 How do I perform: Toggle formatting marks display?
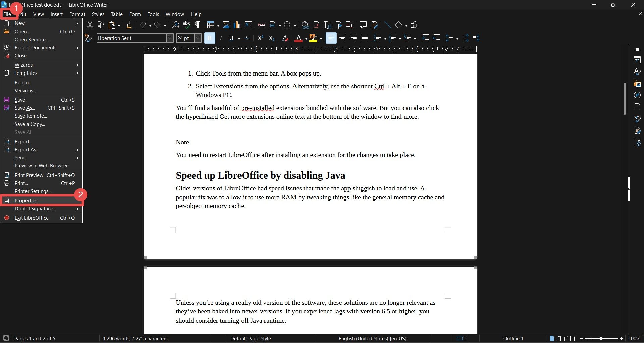(x=197, y=25)
